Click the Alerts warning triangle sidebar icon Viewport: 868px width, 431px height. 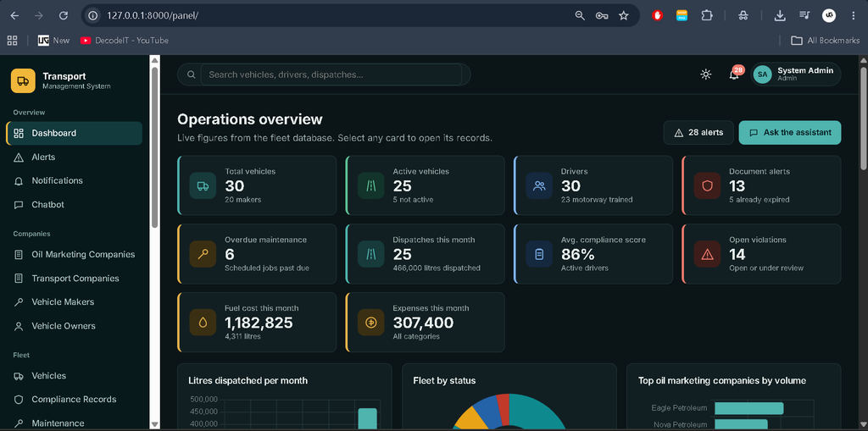[x=19, y=157]
